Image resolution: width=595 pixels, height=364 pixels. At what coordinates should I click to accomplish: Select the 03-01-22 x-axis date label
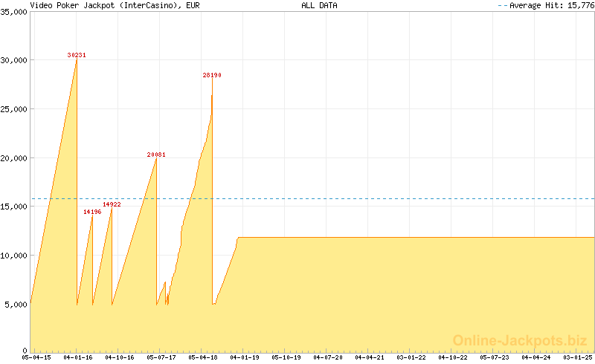pos(411,358)
